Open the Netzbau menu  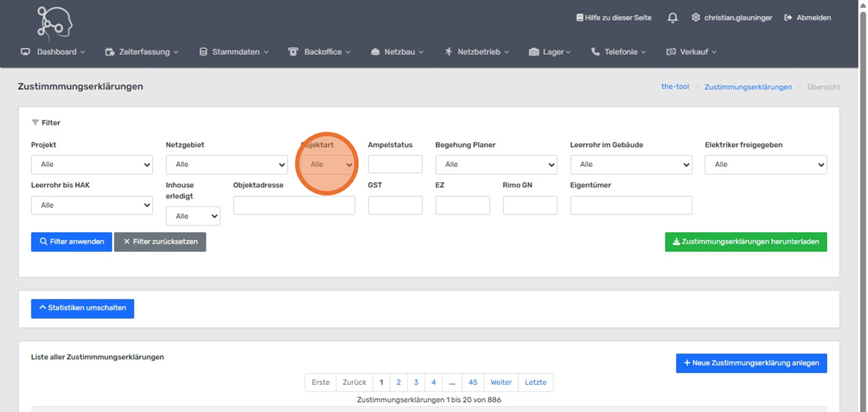(x=397, y=52)
